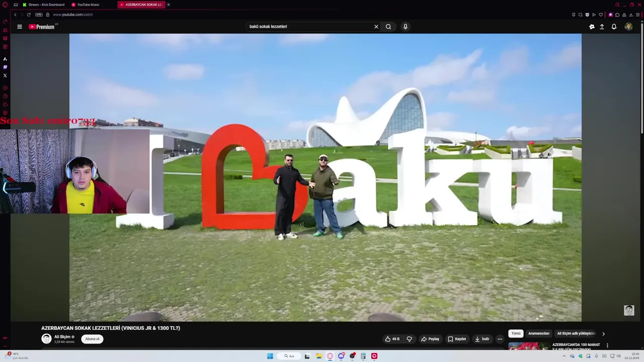The height and width of the screenshot is (362, 644).
Task: Click the player play-arrow toolbar icon
Action: 594,15
